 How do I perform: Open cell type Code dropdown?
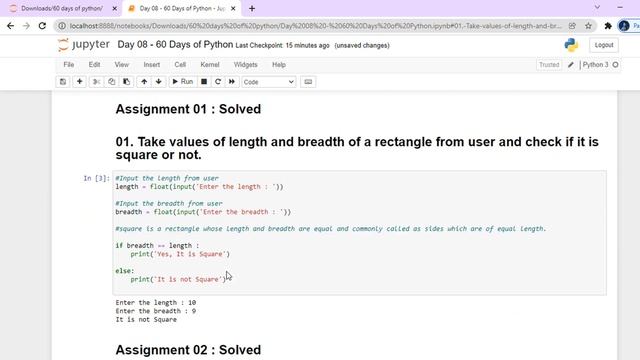268,82
